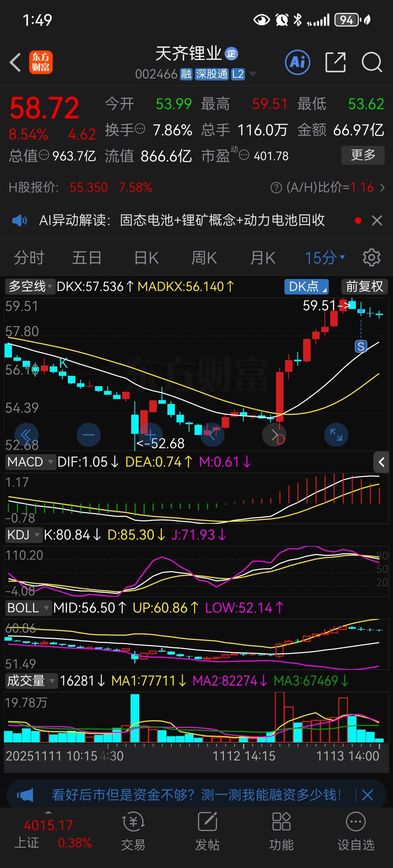The height and width of the screenshot is (868, 393).
Task: Switch to 日K tab
Action: tap(146, 258)
